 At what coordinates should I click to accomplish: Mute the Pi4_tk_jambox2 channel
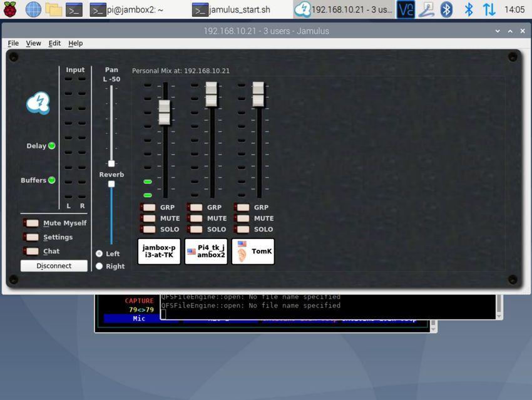pos(195,218)
